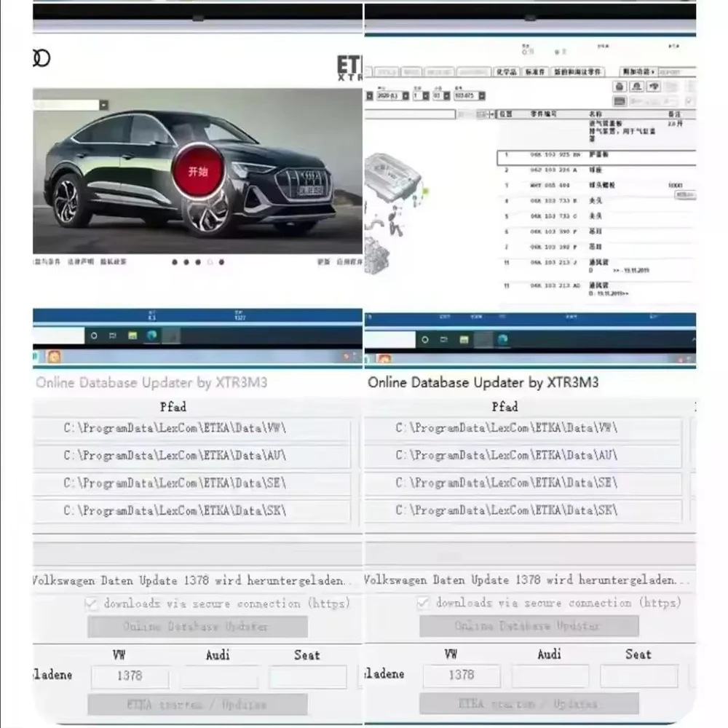Enable downloads via secure connection (https)

pos(92,604)
